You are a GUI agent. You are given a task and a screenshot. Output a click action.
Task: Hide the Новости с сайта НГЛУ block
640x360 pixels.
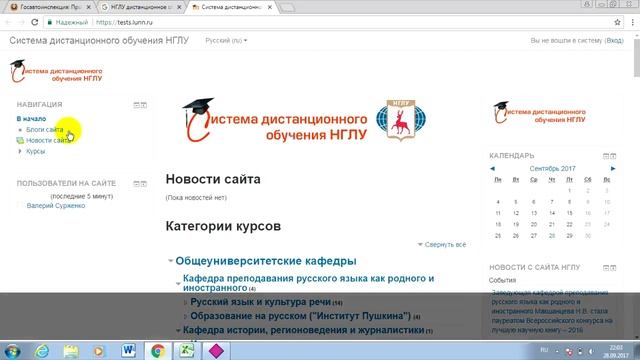tap(606, 268)
